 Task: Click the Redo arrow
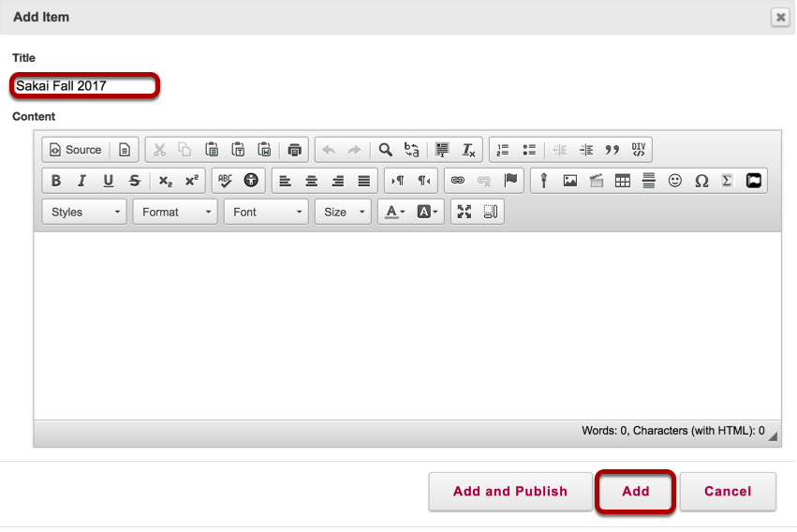click(354, 150)
